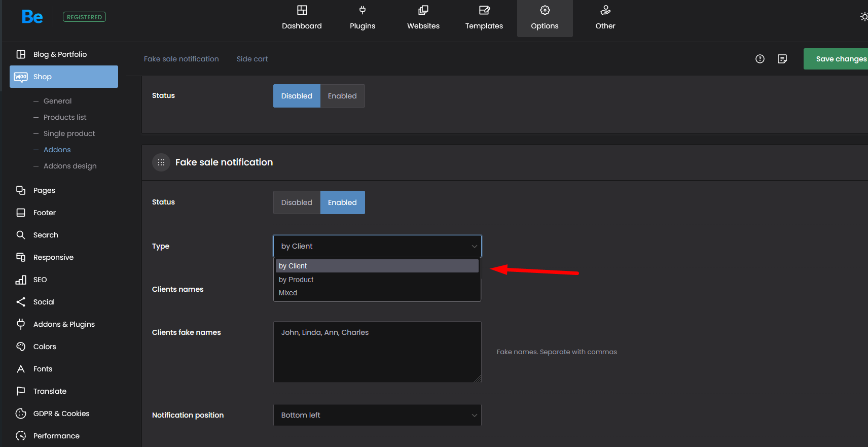Click the REGISTERED badge
Viewport: 868px width, 447px height.
84,17
